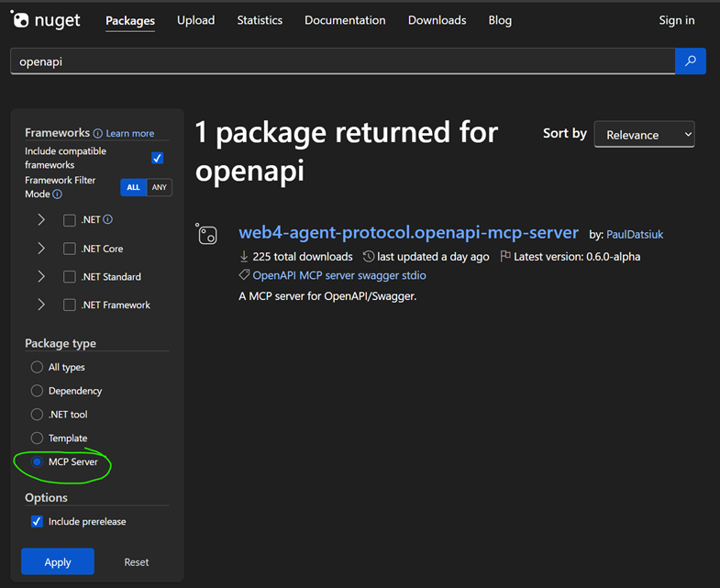
Task: Click the OpenAPI tag
Action: click(x=274, y=275)
